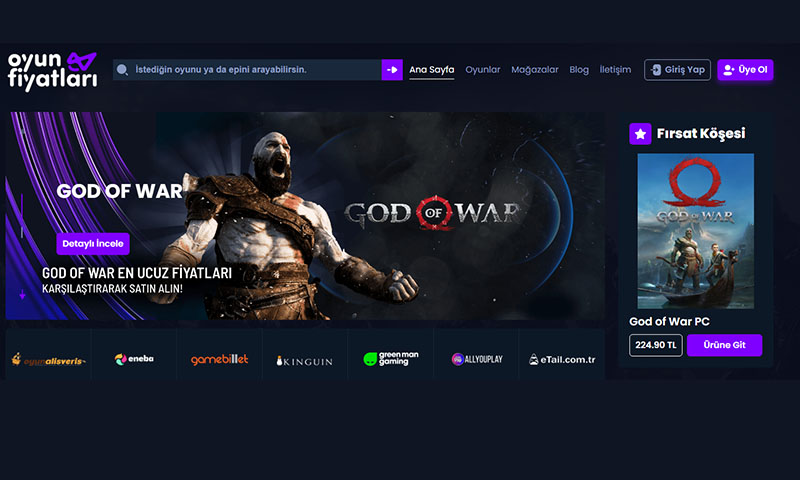Click the Giriş Yap login button
Viewport: 800px width, 480px height.
point(677,70)
